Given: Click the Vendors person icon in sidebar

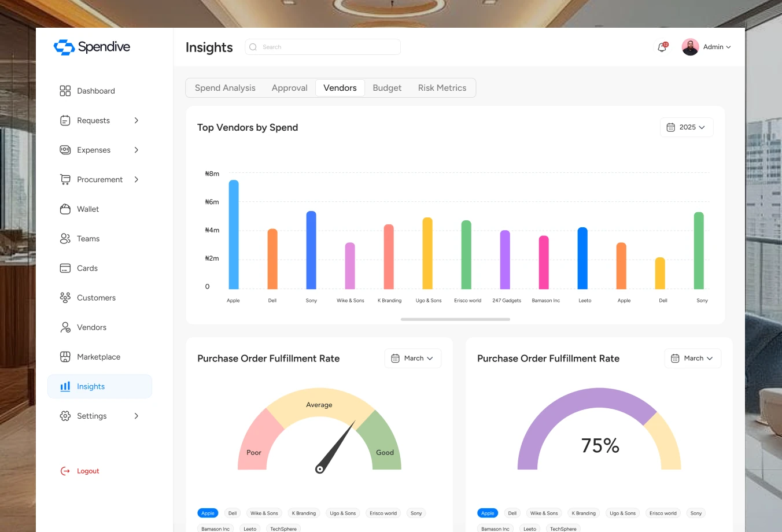Looking at the screenshot, I should coord(65,327).
